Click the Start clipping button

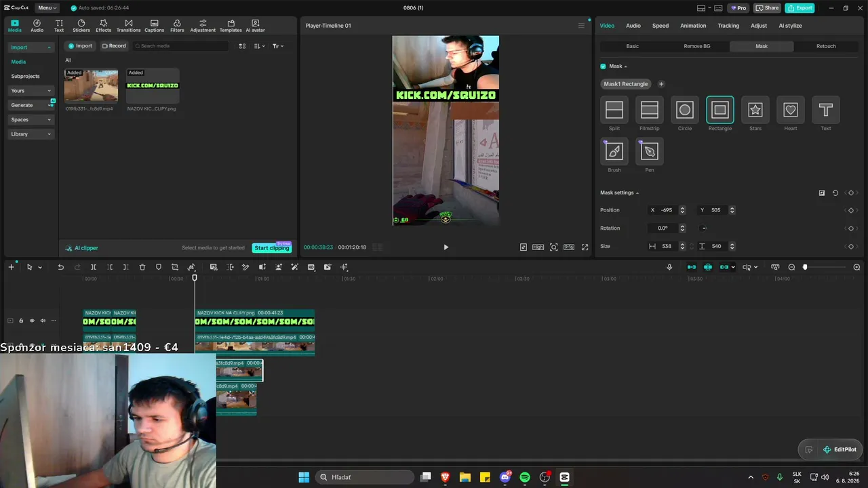(x=271, y=248)
